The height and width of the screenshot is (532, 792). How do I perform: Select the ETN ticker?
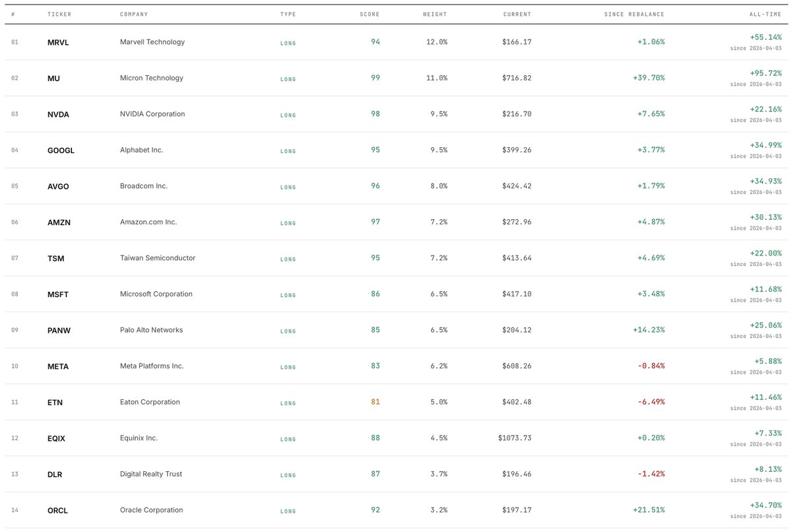tap(55, 402)
